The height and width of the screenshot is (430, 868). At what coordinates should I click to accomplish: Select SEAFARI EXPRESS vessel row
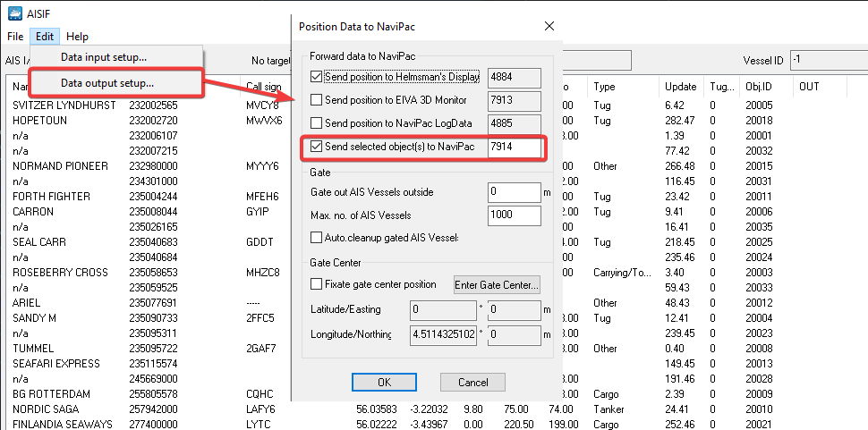[56, 364]
